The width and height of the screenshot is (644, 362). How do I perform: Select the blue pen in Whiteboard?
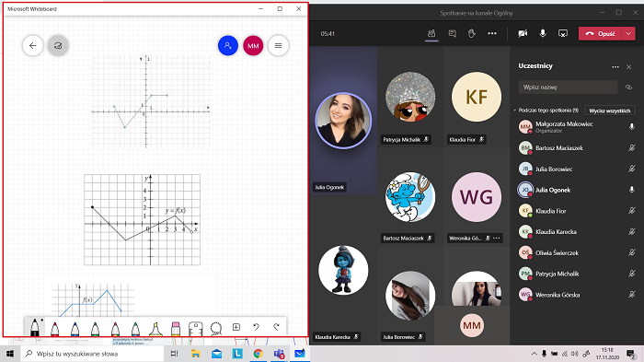[75, 329]
